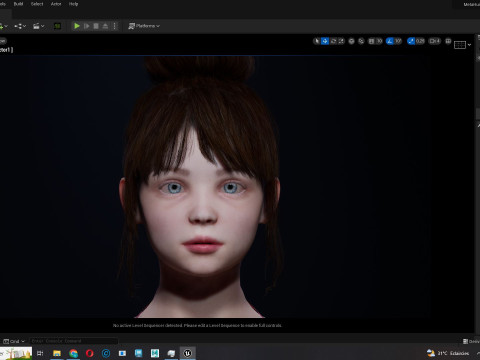Viewport: 480px width, 360px height.
Task: Click the Eject button in play toolbar
Action: pyautogui.click(x=105, y=26)
